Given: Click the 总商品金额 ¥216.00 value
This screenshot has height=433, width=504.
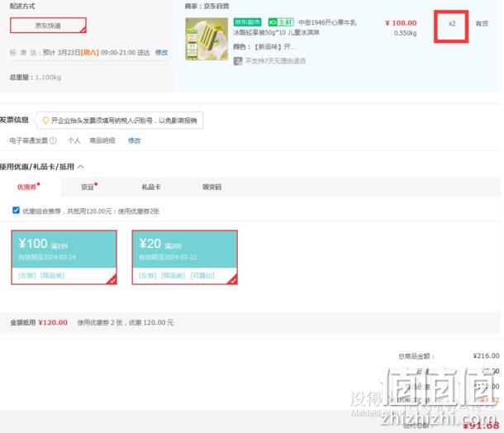Looking at the screenshot, I should coord(486,355).
